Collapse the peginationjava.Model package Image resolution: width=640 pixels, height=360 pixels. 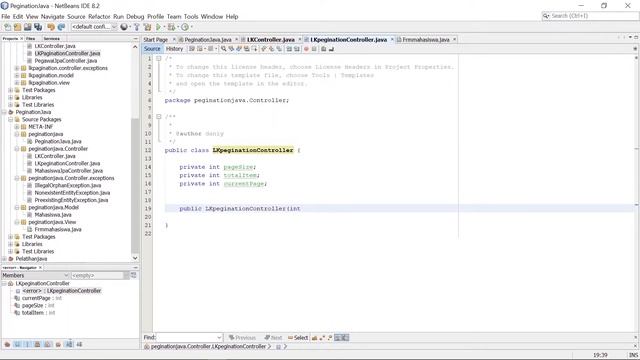(17, 208)
